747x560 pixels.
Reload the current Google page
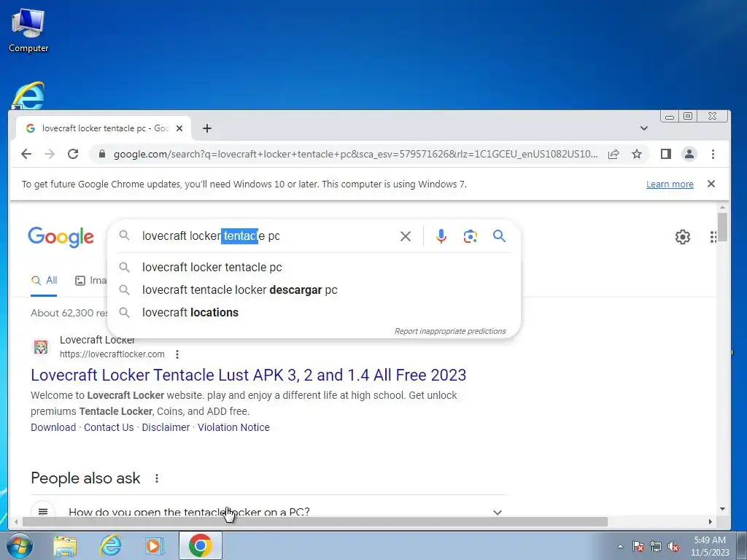click(x=73, y=154)
